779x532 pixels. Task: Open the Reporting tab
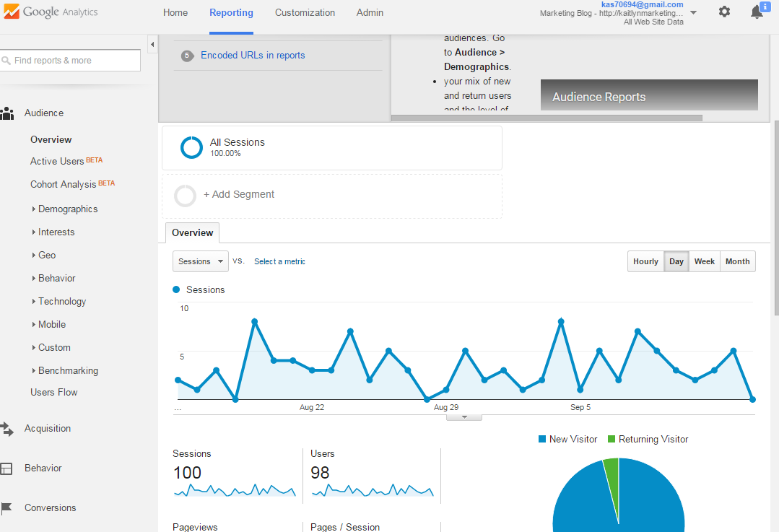(x=231, y=13)
